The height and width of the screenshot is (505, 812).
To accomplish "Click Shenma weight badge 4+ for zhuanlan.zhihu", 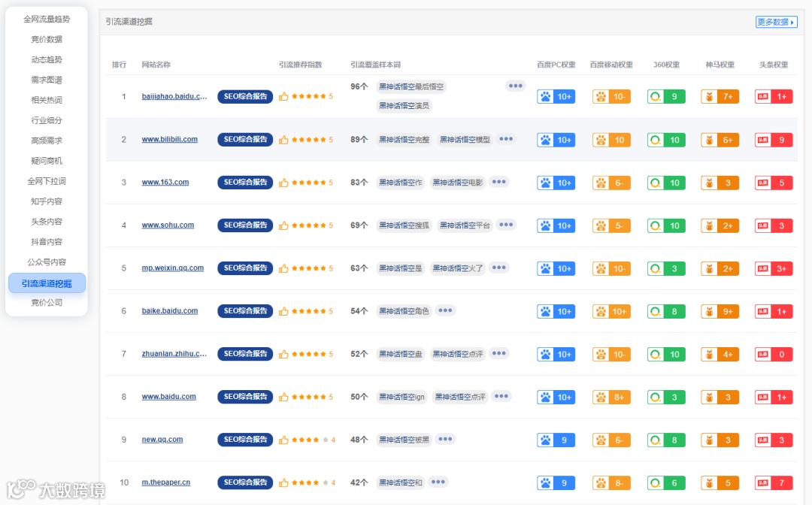I will click(x=720, y=355).
